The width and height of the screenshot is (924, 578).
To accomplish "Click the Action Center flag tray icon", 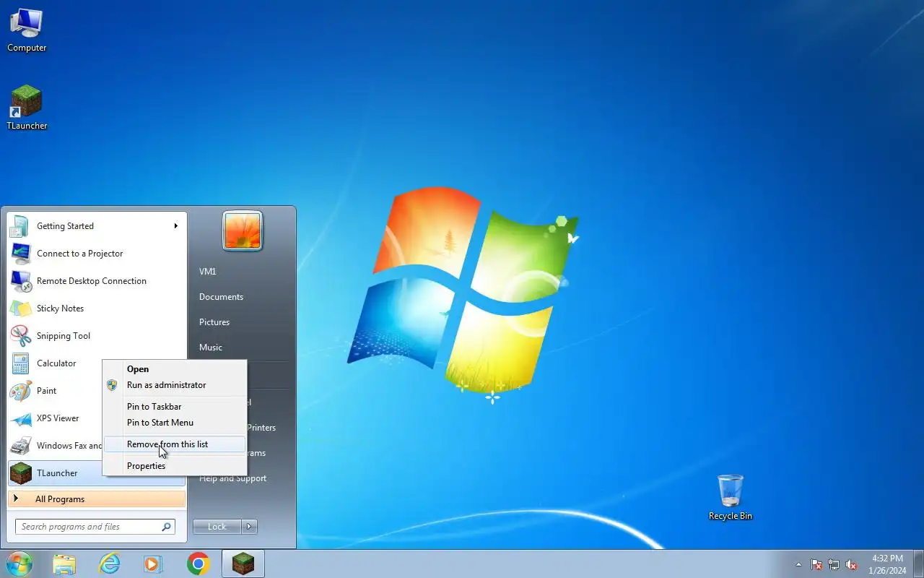I will tap(816, 565).
